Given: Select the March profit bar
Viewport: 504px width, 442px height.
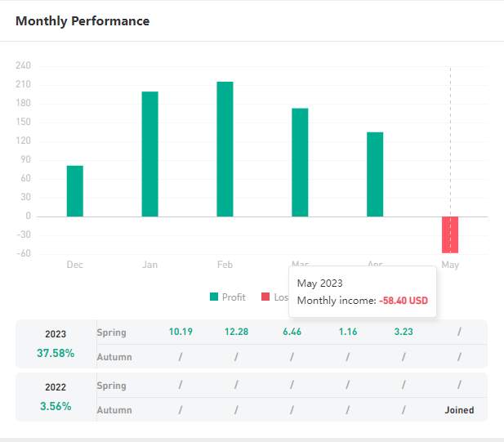Looking at the screenshot, I should point(300,163).
